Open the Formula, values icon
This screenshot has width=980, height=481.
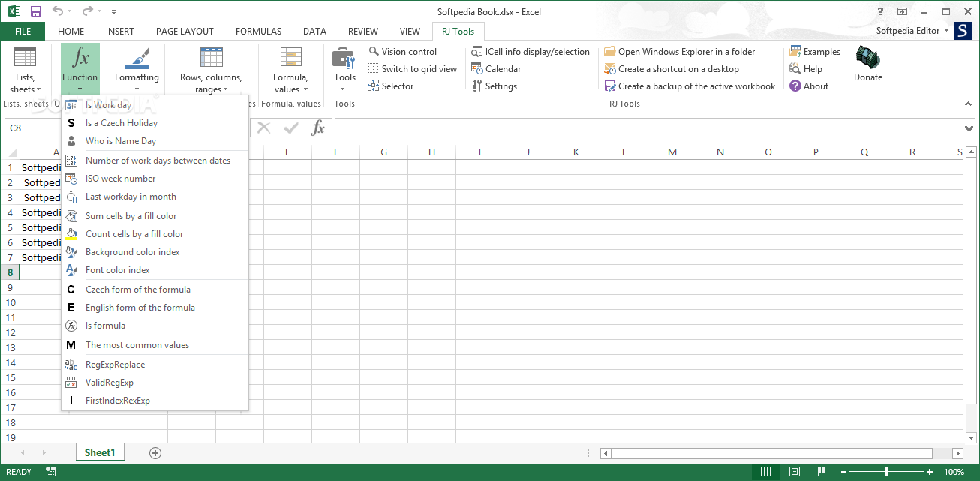coord(290,70)
